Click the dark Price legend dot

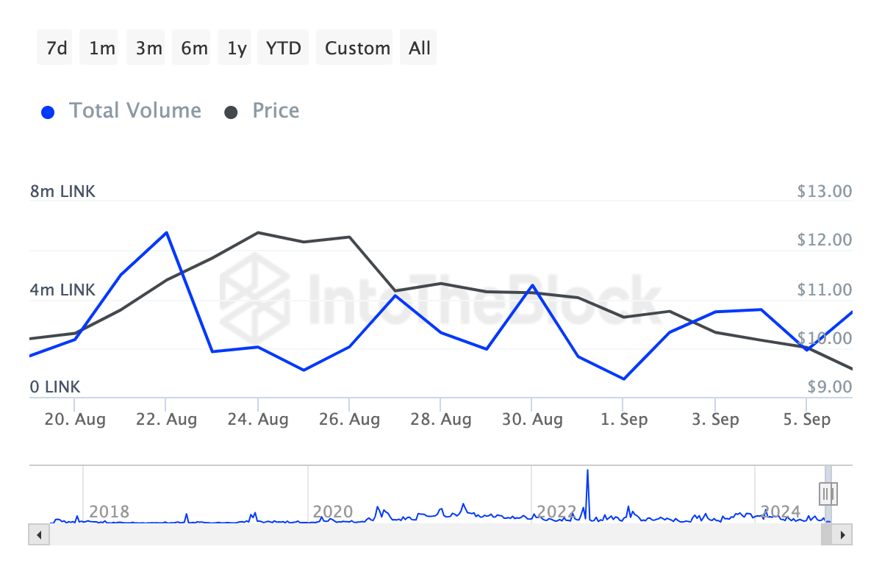[232, 112]
